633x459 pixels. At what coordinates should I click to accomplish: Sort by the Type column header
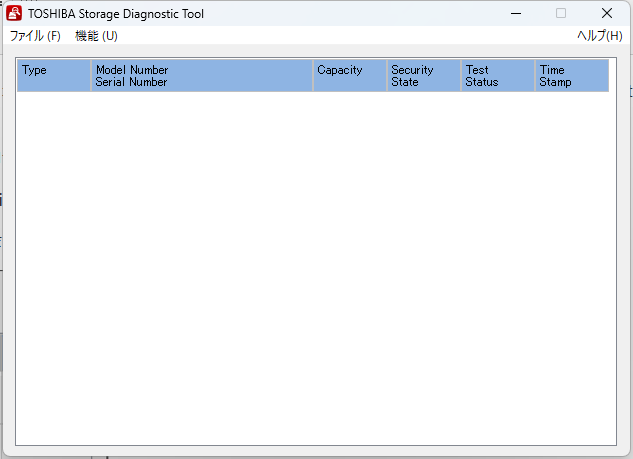[x=53, y=76]
